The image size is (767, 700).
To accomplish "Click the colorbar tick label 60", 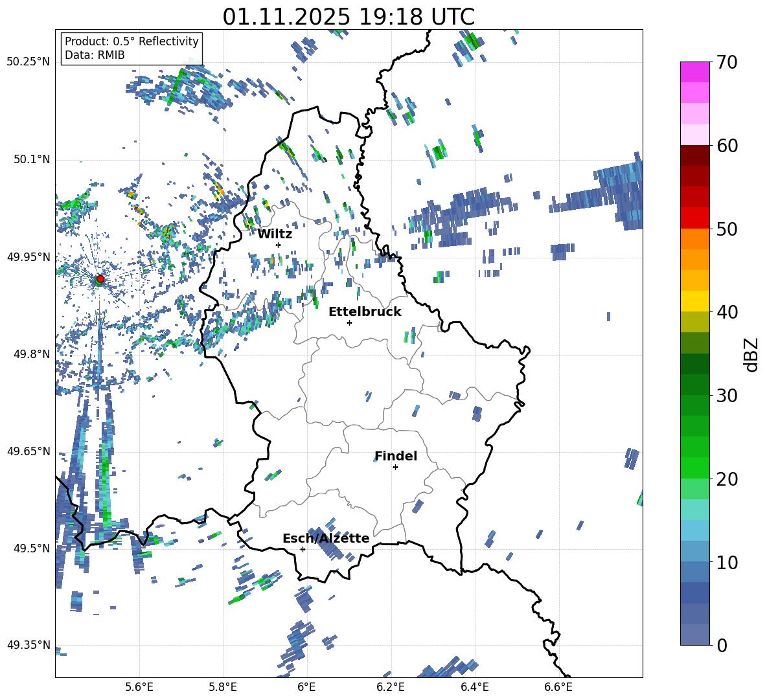I will click(x=727, y=146).
